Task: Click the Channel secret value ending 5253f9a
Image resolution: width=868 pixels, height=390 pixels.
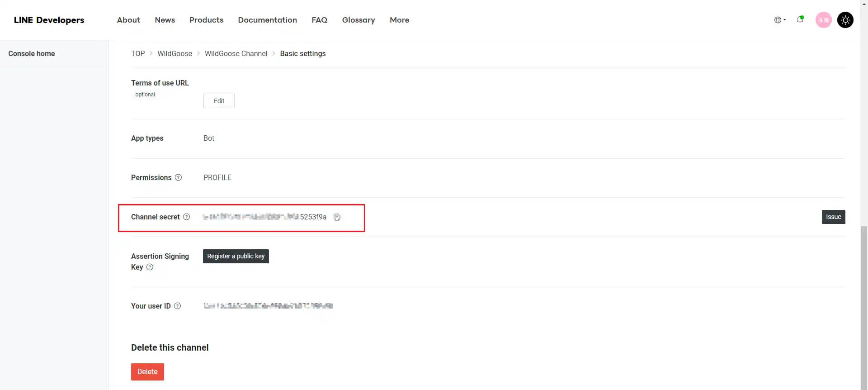Action: [x=264, y=217]
